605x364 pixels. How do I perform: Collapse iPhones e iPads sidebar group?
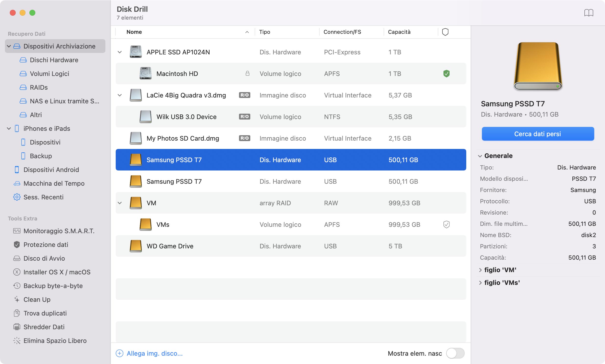coord(9,129)
